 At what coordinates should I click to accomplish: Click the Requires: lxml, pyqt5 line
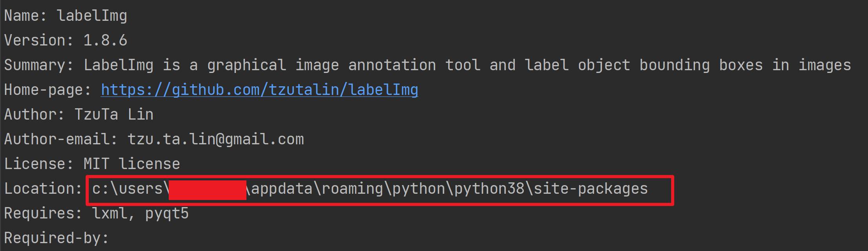pos(96,213)
